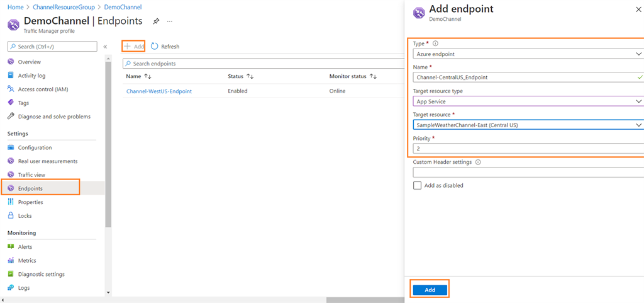The height and width of the screenshot is (303, 644).
Task: Click the Alerts icon under Monitoring
Action: point(11,247)
